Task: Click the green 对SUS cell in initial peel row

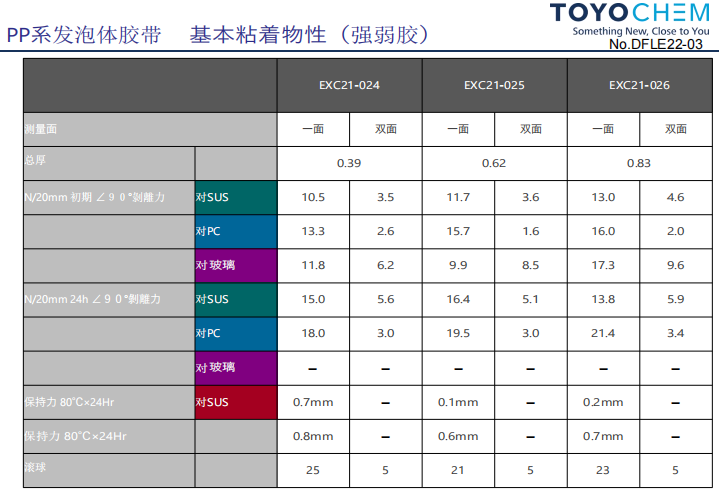Action: pos(236,197)
